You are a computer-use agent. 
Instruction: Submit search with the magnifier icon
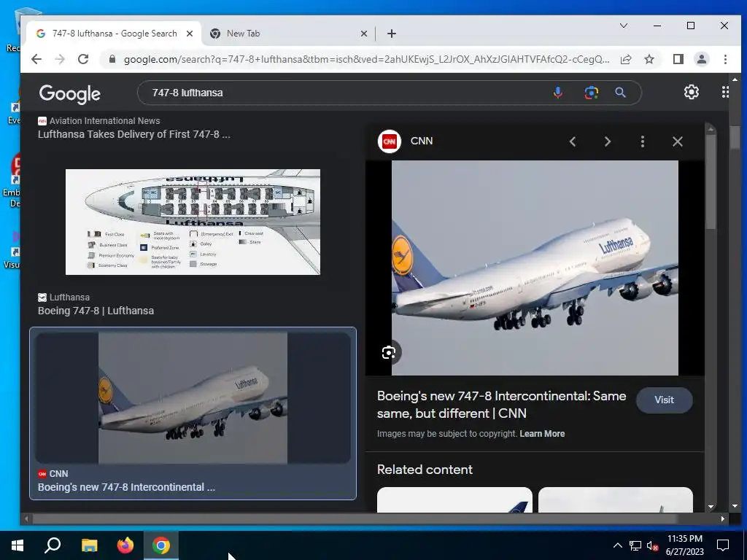pyautogui.click(x=620, y=93)
